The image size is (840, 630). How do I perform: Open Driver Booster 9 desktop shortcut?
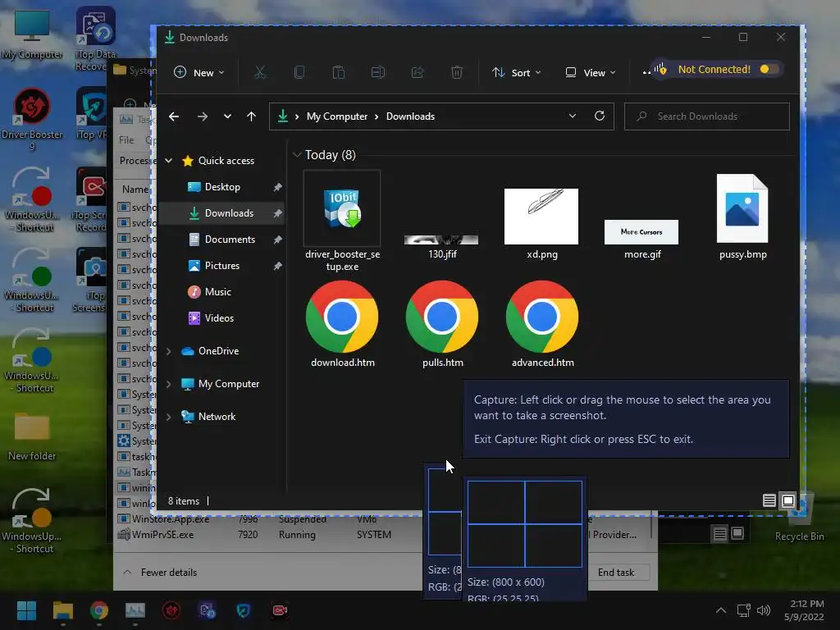point(32,120)
